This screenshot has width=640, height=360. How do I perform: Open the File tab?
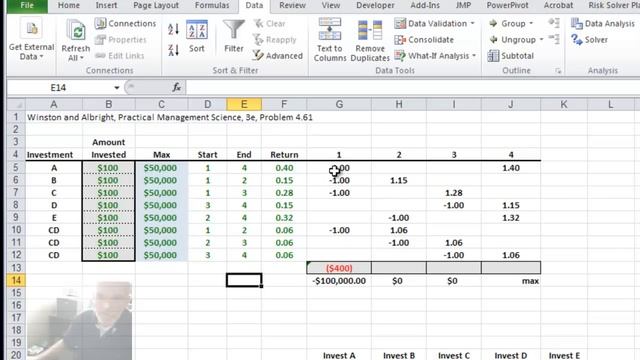27,5
